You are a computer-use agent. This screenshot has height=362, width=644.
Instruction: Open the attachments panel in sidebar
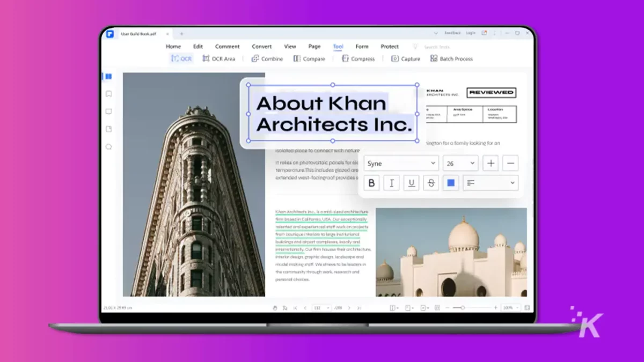click(108, 129)
